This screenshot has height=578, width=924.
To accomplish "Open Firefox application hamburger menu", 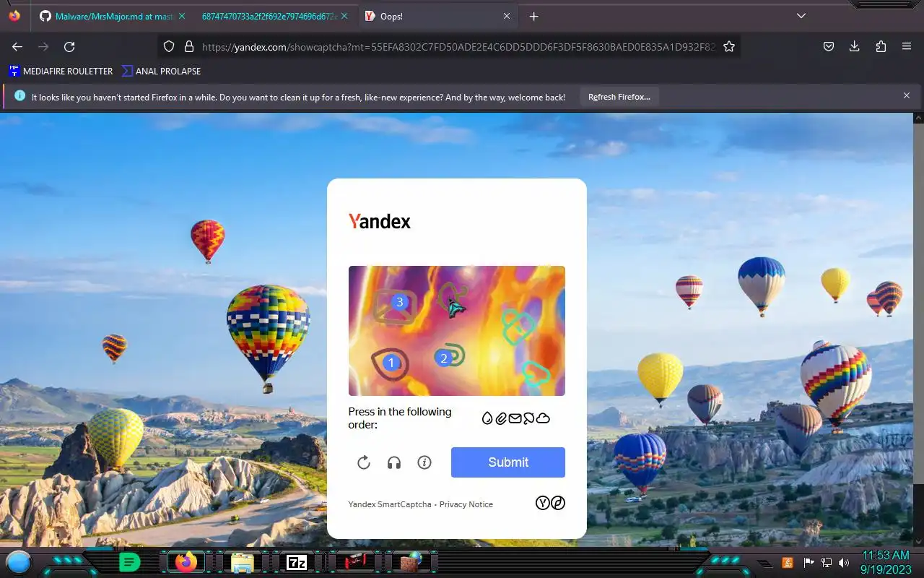I will (907, 46).
